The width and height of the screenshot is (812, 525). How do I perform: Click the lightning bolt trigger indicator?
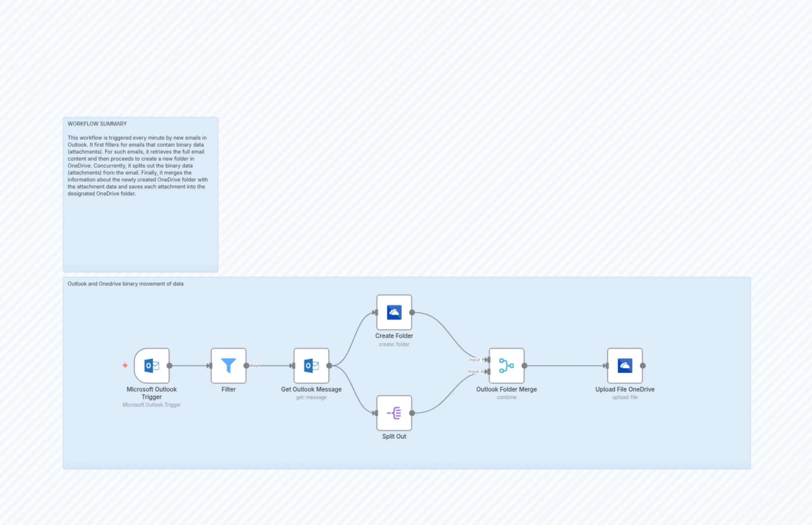pos(125,365)
